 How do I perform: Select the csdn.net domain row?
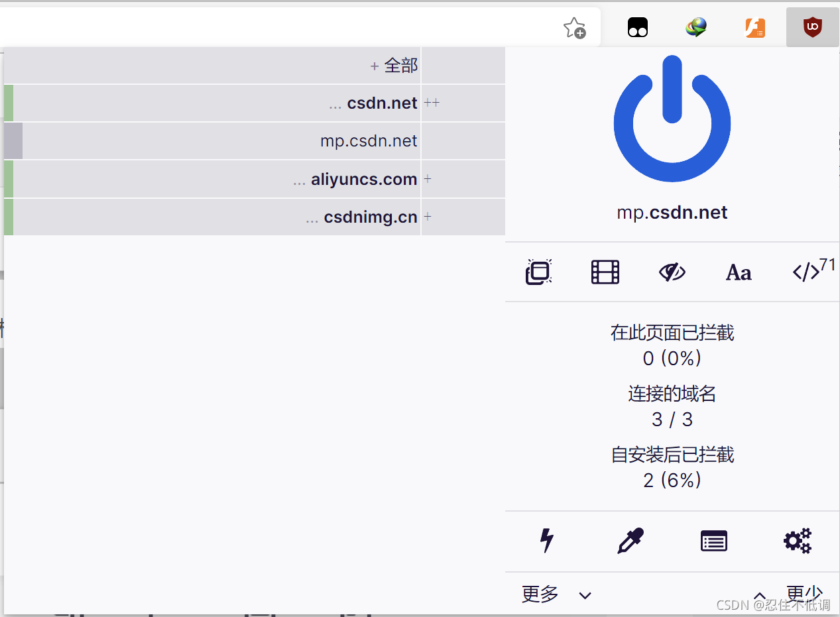(212, 103)
